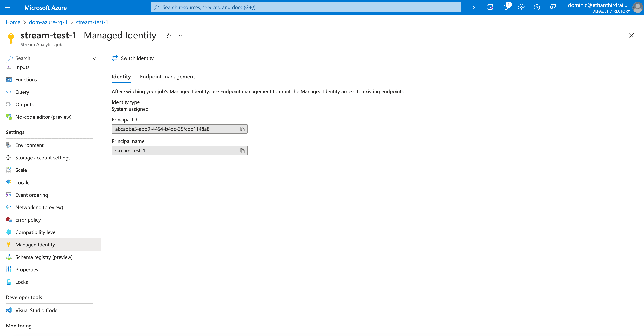Open Directories and subscriptions filter icon

(490, 8)
